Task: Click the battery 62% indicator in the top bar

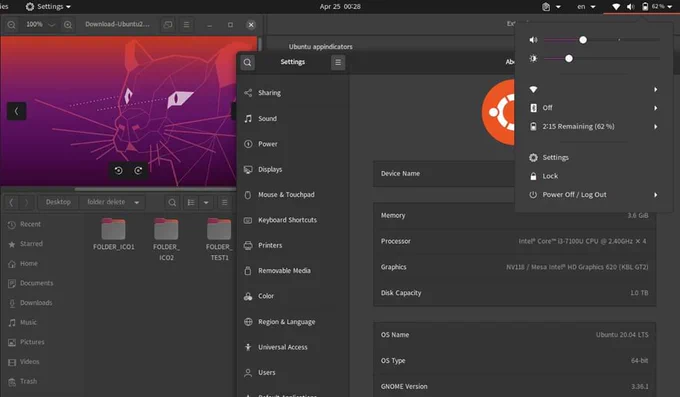Action: [x=657, y=7]
